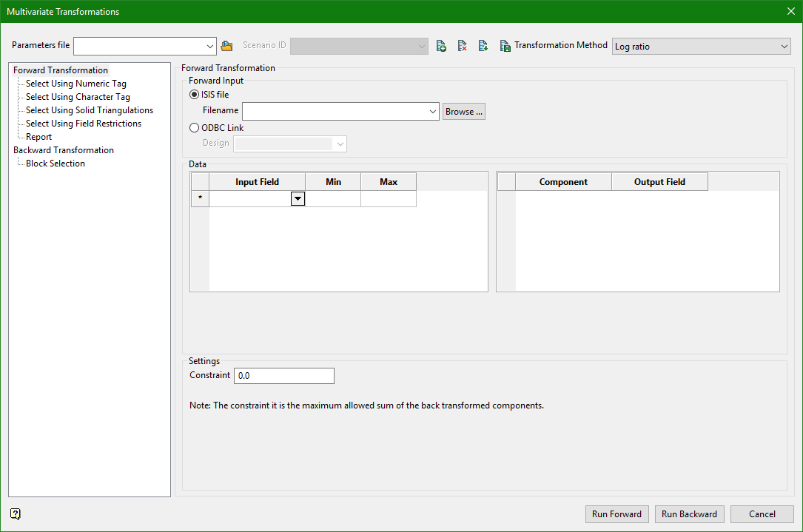Expand the Filename dropdown list

point(433,112)
